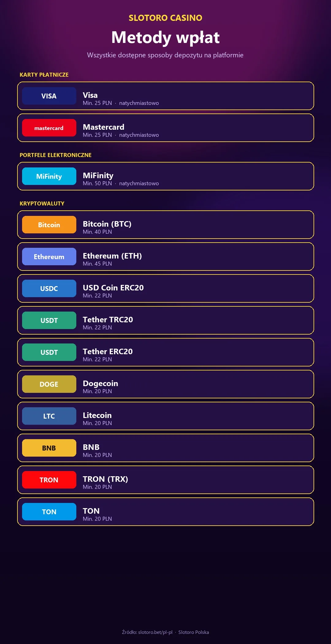Click the blue USDC badge
331x644 pixels.
click(x=49, y=289)
